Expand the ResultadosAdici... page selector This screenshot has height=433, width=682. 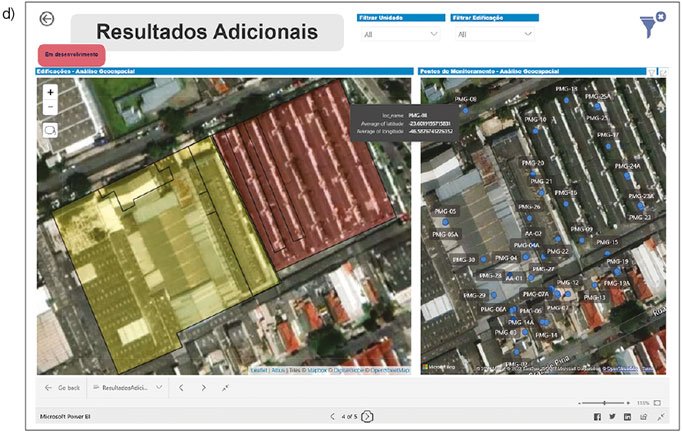(x=129, y=387)
